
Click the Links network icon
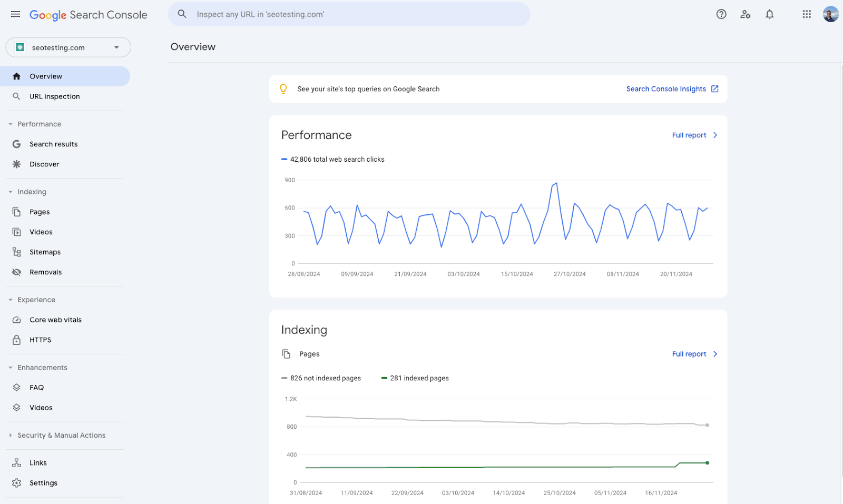pos(17,463)
